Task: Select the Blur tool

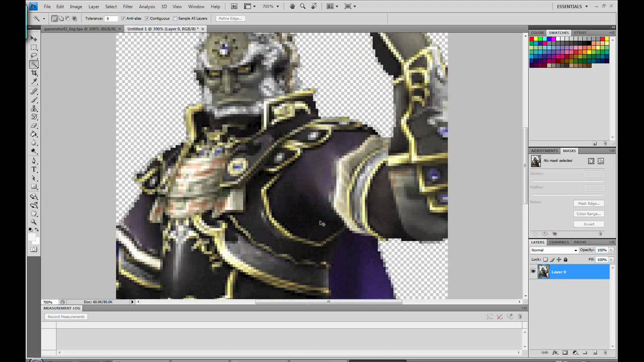Action: click(34, 143)
